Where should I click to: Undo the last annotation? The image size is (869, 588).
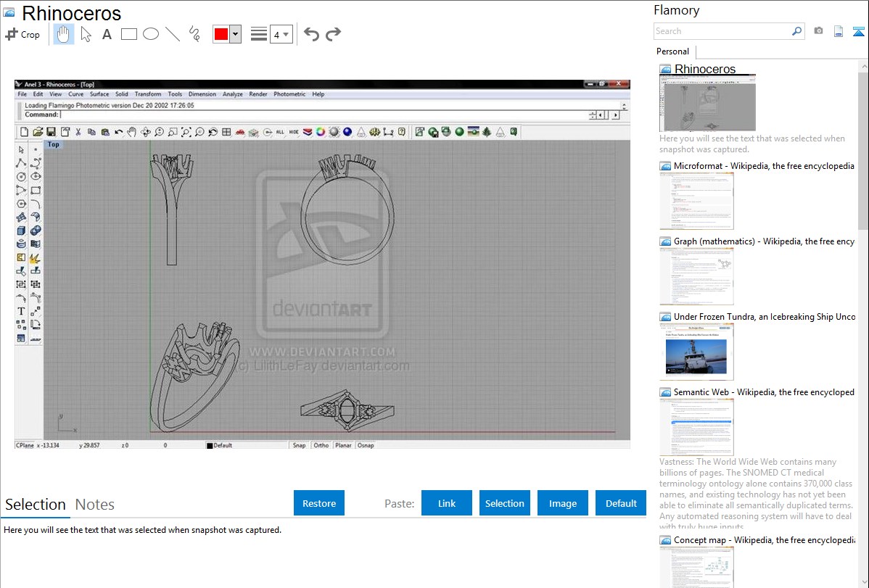[x=311, y=34]
